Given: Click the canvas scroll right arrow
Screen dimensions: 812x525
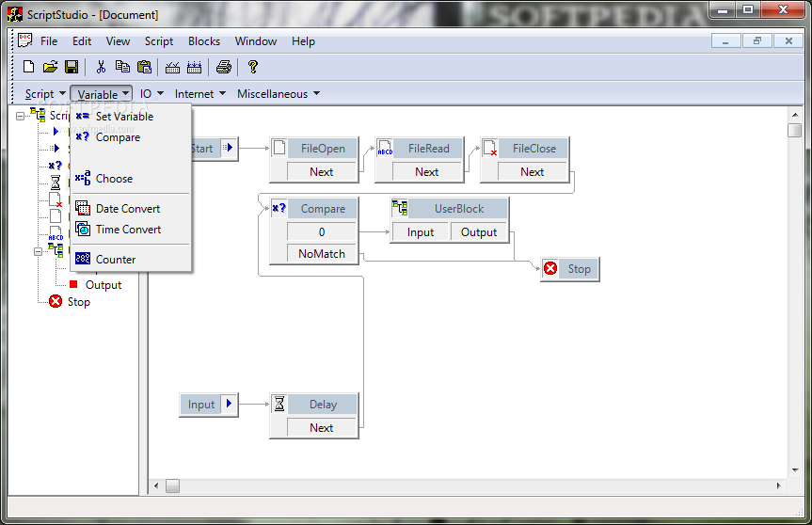Looking at the screenshot, I should click(778, 485).
